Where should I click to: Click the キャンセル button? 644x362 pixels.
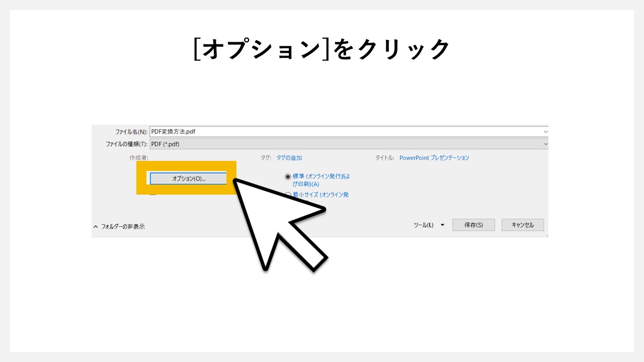[x=522, y=224]
